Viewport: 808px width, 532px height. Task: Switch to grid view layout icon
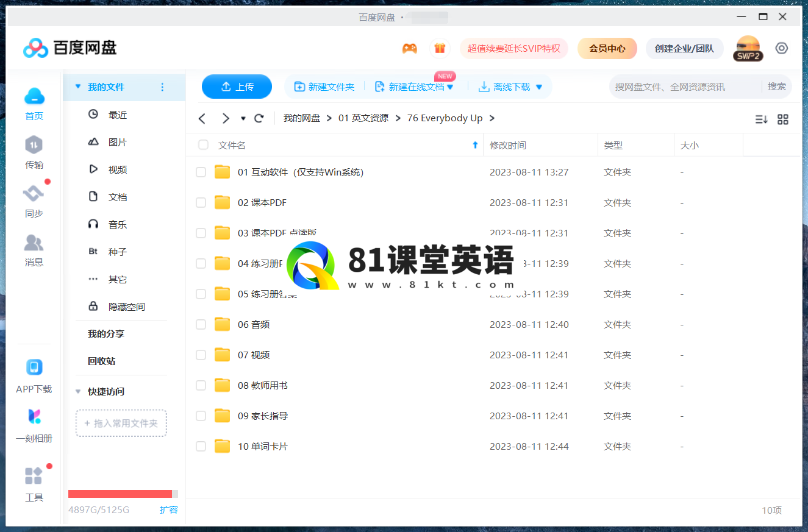[x=783, y=119]
